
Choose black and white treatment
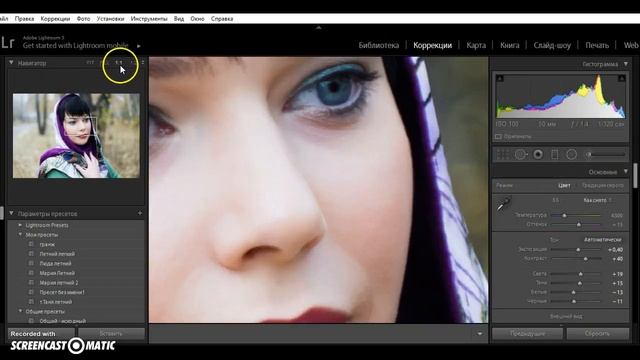[602, 185]
